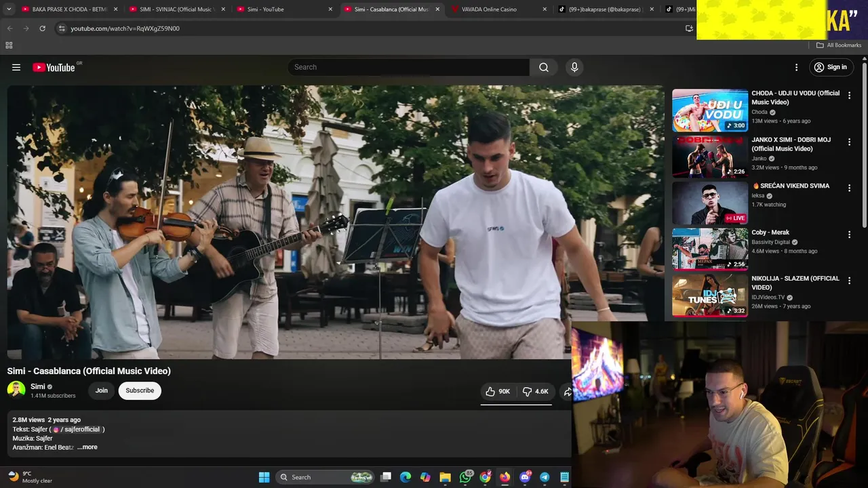Click the '2.8M views 2 years ago' text
The image size is (868, 488).
[x=46, y=420]
